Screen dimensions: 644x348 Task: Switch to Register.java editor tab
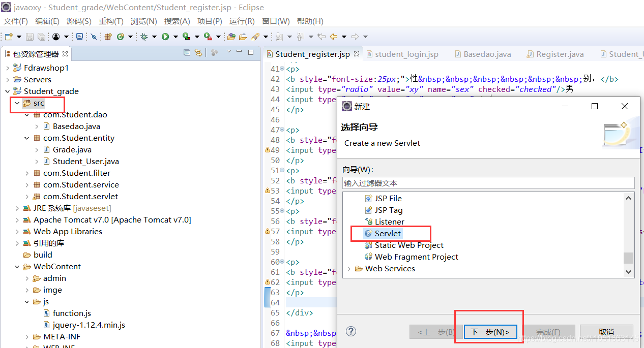click(x=554, y=54)
